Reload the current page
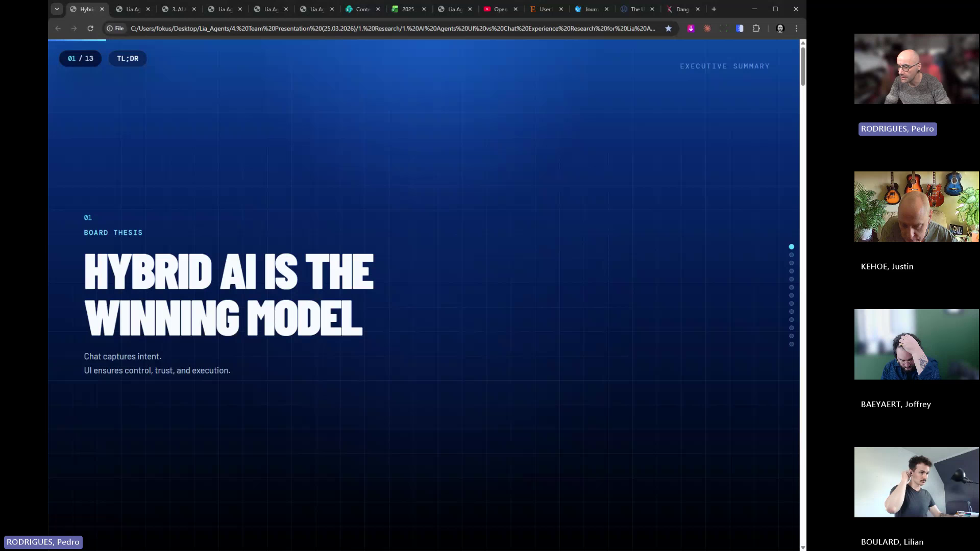This screenshot has width=980, height=551. tap(90, 29)
